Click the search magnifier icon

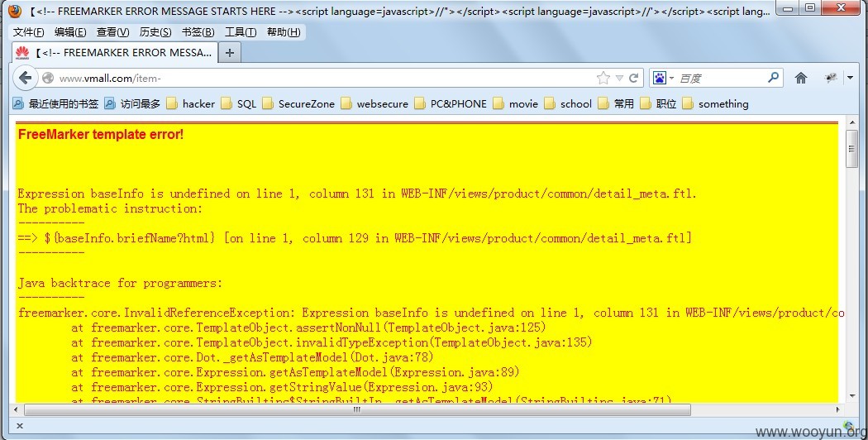tap(773, 78)
